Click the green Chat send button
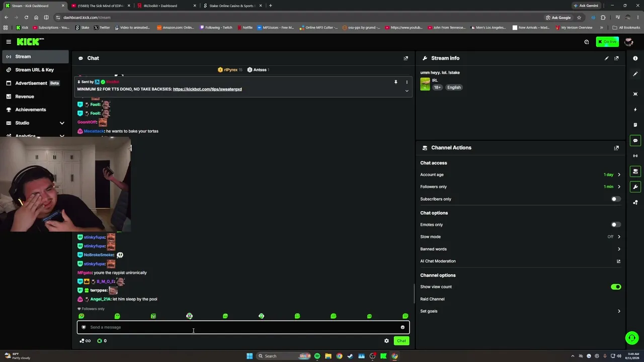This screenshot has height=362, width=644. pyautogui.click(x=401, y=341)
